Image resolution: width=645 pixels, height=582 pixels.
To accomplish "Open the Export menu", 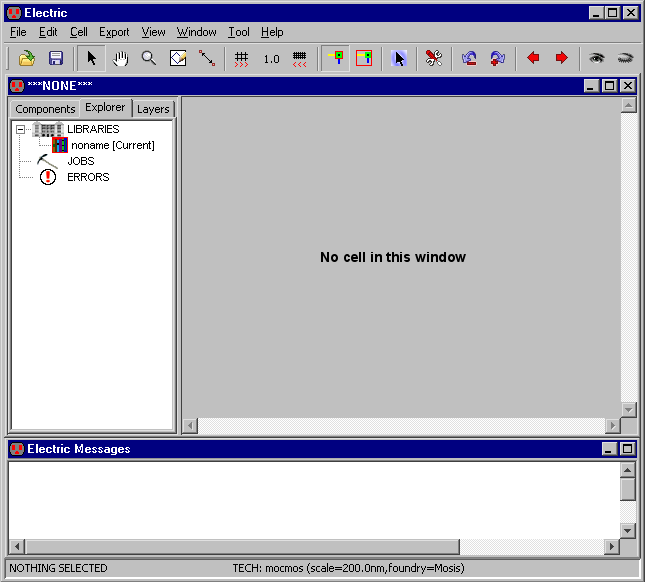I will coord(114,32).
